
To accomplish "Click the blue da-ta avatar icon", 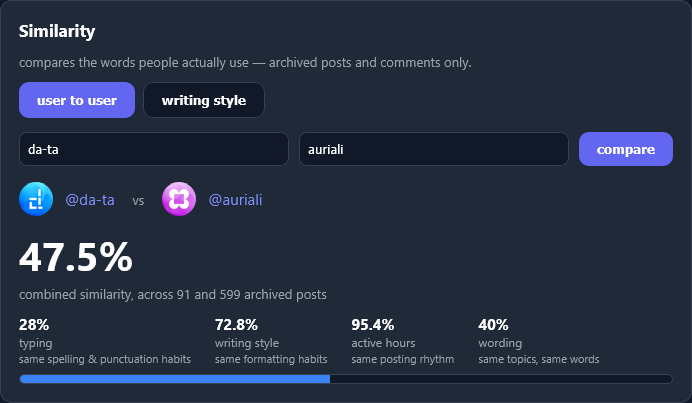I will click(x=36, y=199).
